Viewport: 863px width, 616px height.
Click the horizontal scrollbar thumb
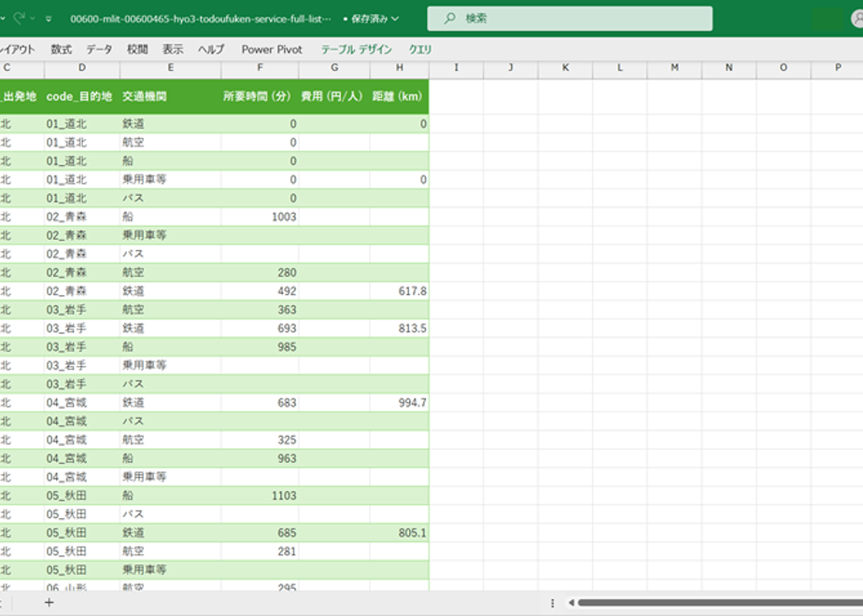720,603
